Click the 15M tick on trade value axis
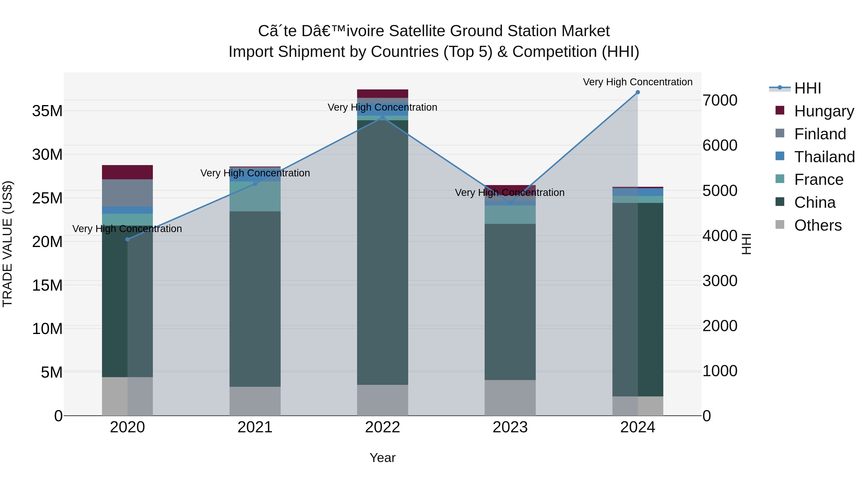 [47, 285]
